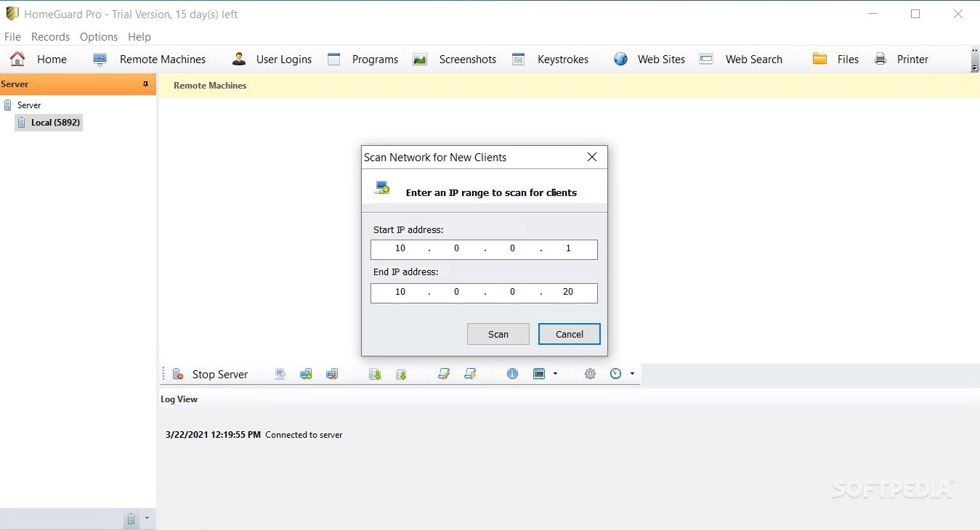Open Remote Machines from the toolbar
This screenshot has height=530, width=980.
click(149, 60)
